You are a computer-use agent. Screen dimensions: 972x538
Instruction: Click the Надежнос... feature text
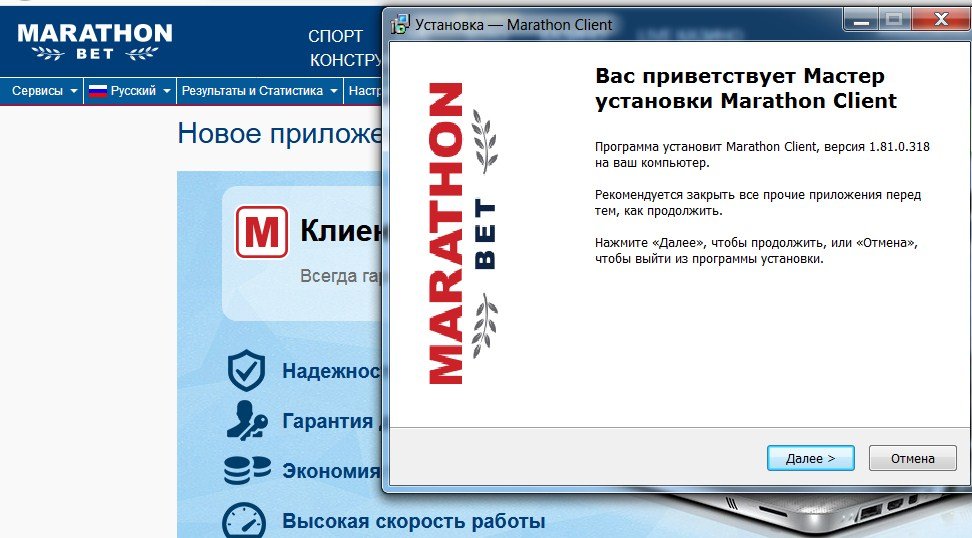click(332, 371)
